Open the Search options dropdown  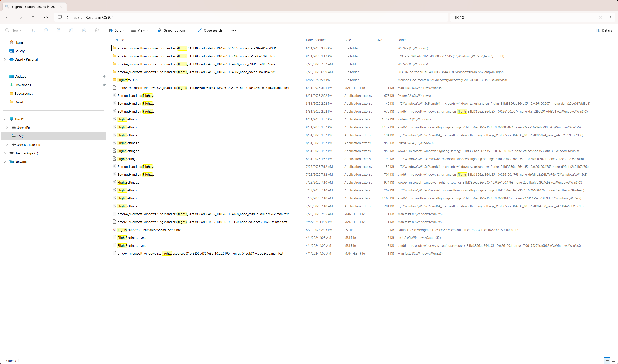pos(173,30)
